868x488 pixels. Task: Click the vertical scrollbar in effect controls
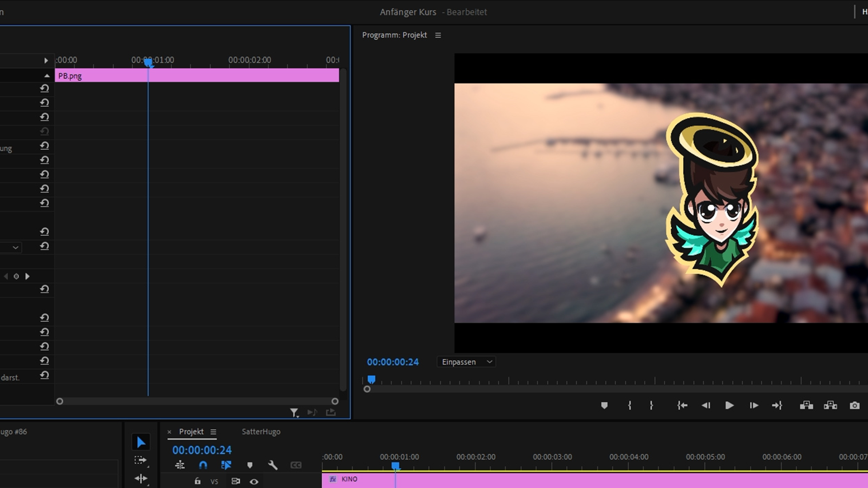click(x=343, y=230)
